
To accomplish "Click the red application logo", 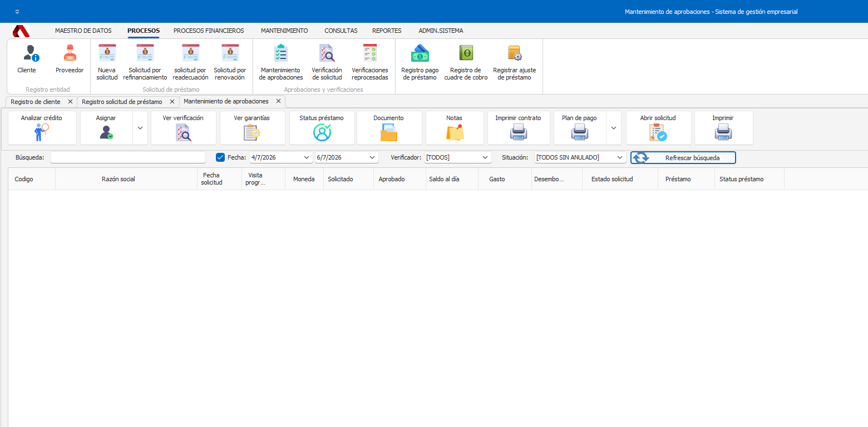I will (x=22, y=31).
